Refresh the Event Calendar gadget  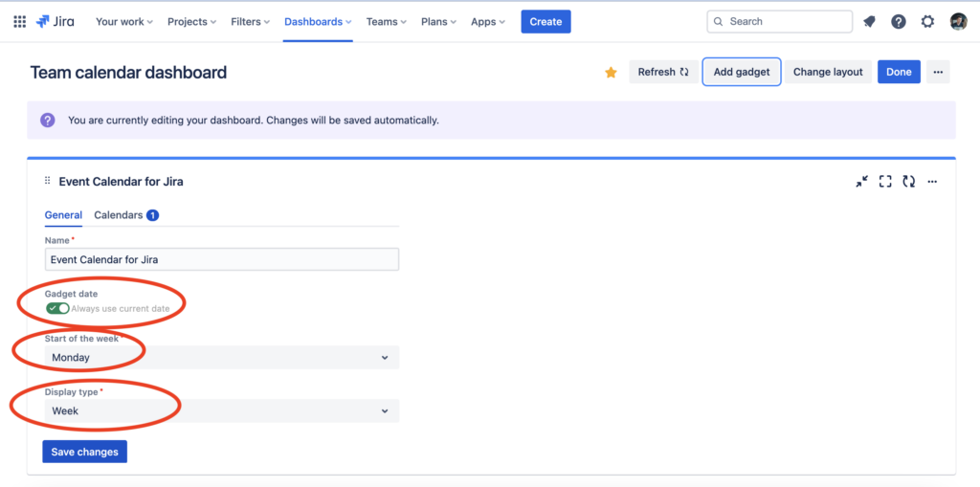pos(908,182)
